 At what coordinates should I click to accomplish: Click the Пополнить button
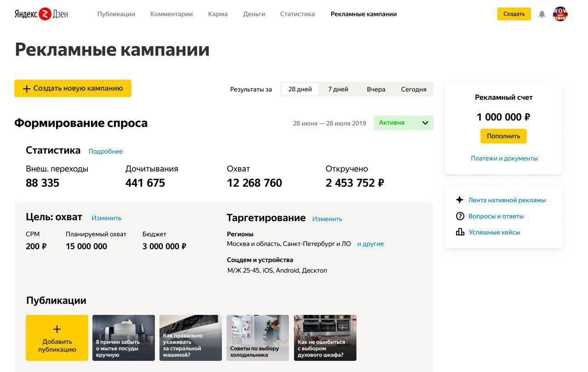tap(503, 136)
